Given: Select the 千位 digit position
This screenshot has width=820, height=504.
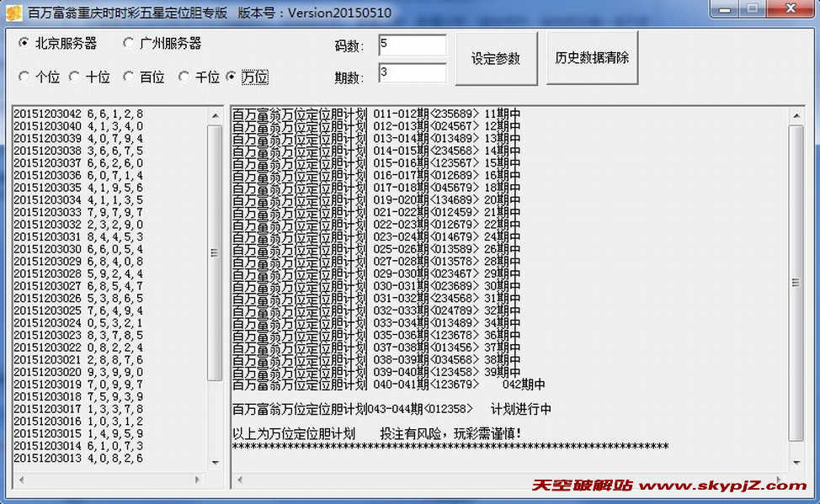Looking at the screenshot, I should tap(184, 77).
